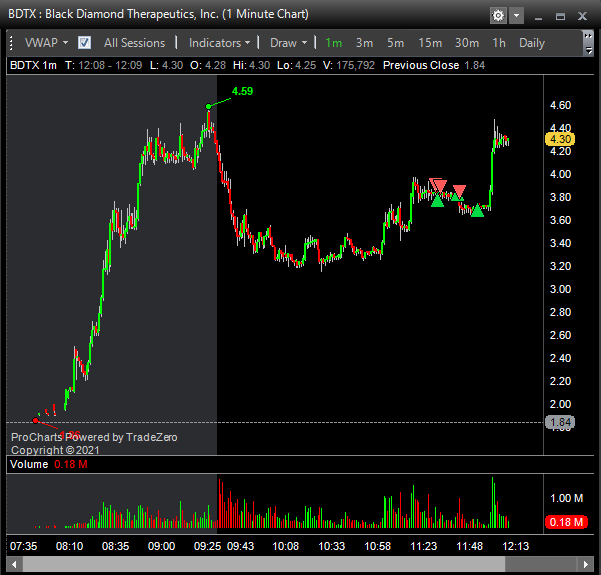Image resolution: width=601 pixels, height=575 pixels.
Task: Click the Lo: 4.25 readout
Action: (296, 65)
